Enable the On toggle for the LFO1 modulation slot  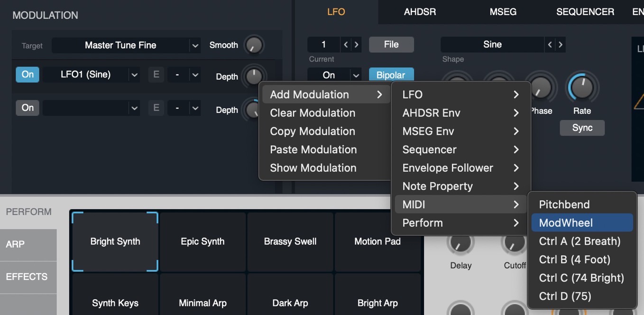pyautogui.click(x=27, y=74)
